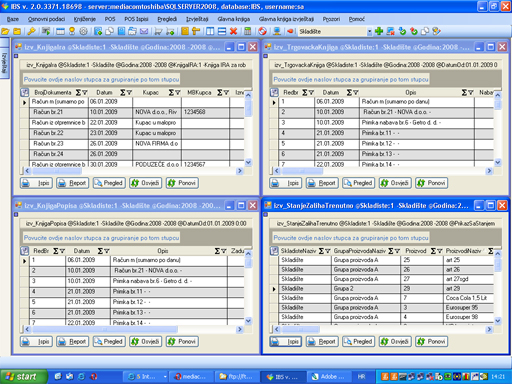Click scroll-right arrow in Izv_StanjeZalihaTrenutno grid

pos(489,329)
